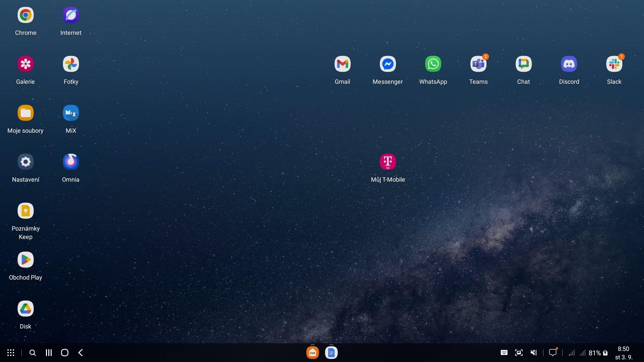Tap the Home circle button
Viewport: 644px width, 362px height.
65,353
